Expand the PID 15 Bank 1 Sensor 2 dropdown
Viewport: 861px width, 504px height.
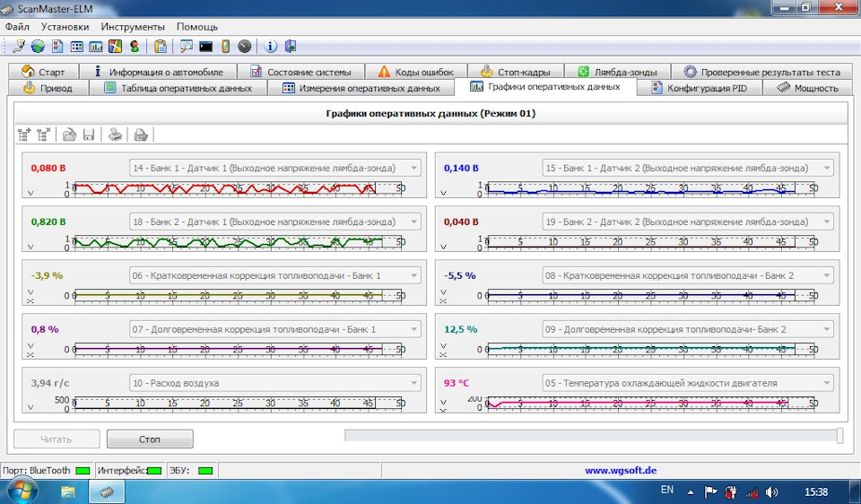[826, 168]
